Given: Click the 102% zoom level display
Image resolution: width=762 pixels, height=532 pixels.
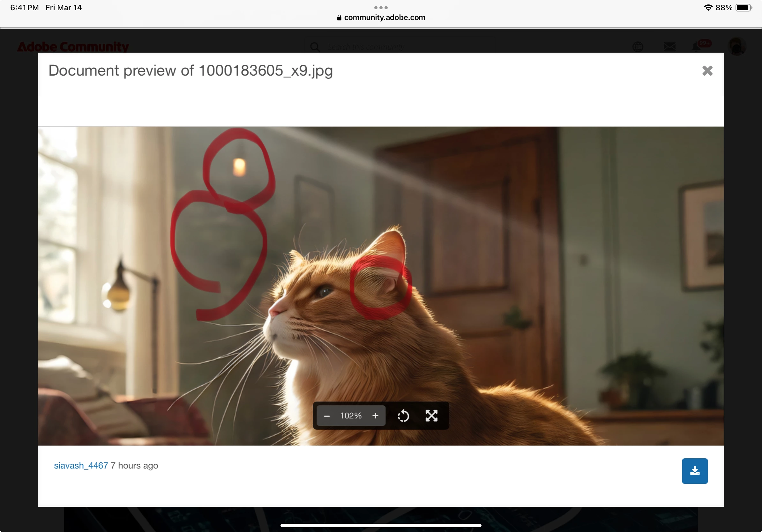Looking at the screenshot, I should [351, 416].
